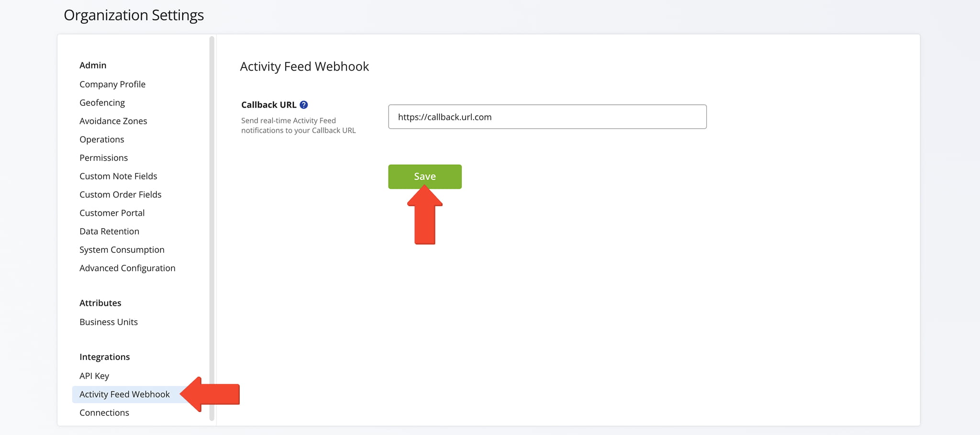
Task: Click the Callback URL help icon
Action: (x=304, y=105)
